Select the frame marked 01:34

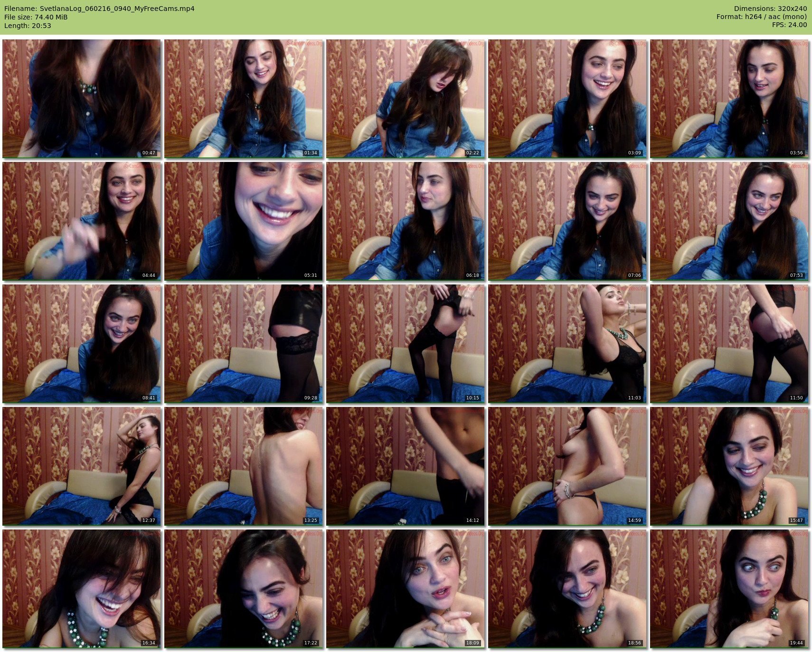(x=244, y=98)
